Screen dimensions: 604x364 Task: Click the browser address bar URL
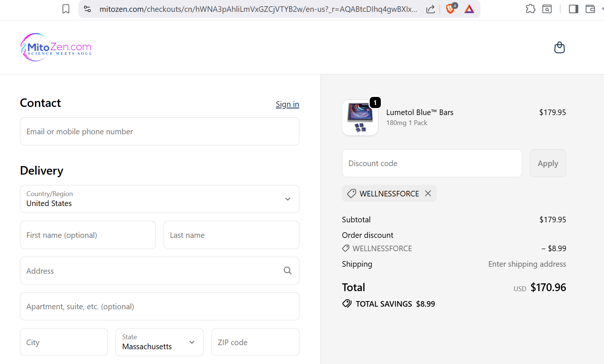point(258,9)
